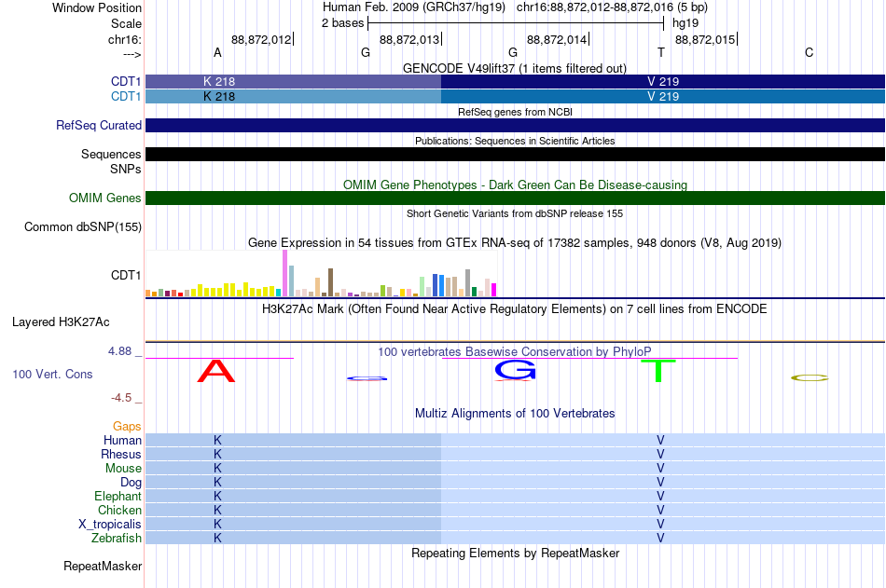886x588 pixels.
Task: Click the Multiz Alignments of 100 Vertebrates title
Action: 515,414
